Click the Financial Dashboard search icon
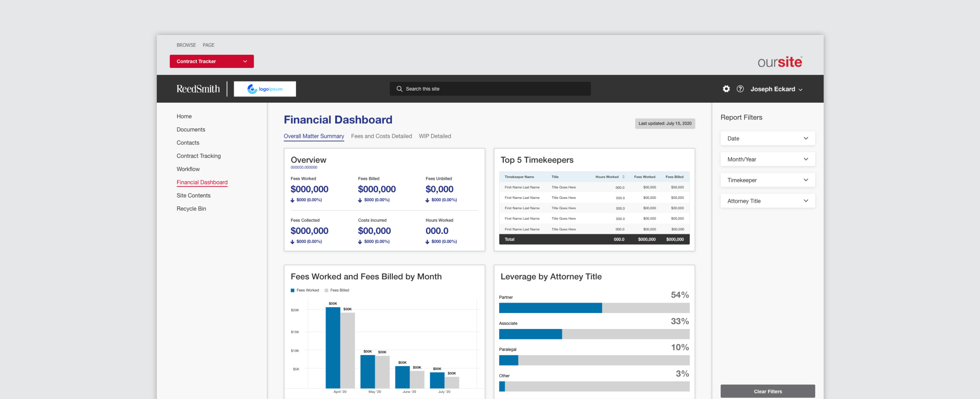The height and width of the screenshot is (399, 980). [x=399, y=89]
